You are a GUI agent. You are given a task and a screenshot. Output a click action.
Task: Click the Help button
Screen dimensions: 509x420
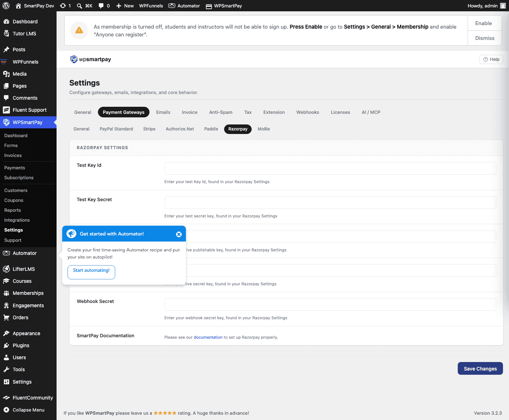491,59
